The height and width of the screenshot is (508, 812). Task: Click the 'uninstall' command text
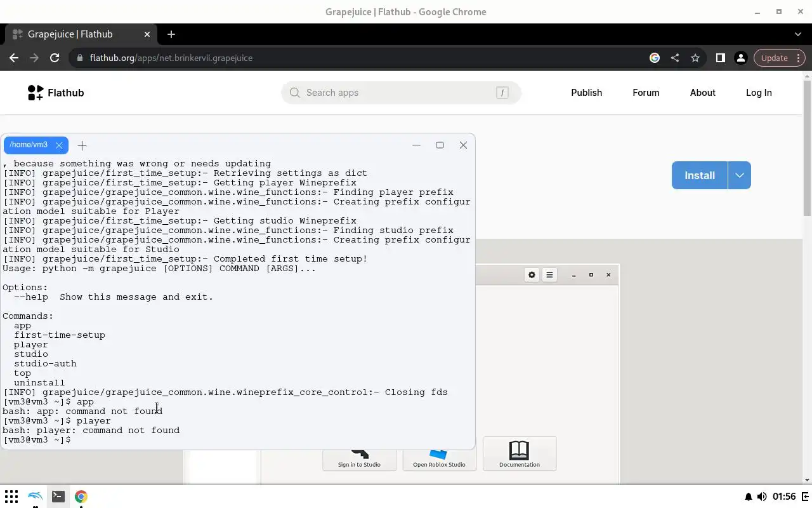tap(39, 383)
